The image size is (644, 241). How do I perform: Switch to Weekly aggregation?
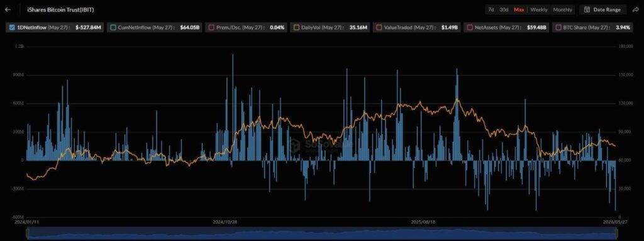[538, 9]
